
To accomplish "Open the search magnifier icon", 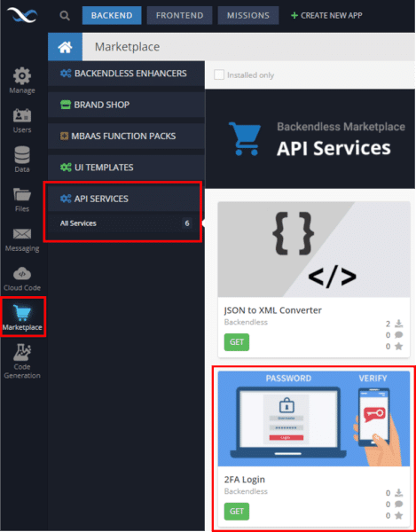I will pos(65,16).
